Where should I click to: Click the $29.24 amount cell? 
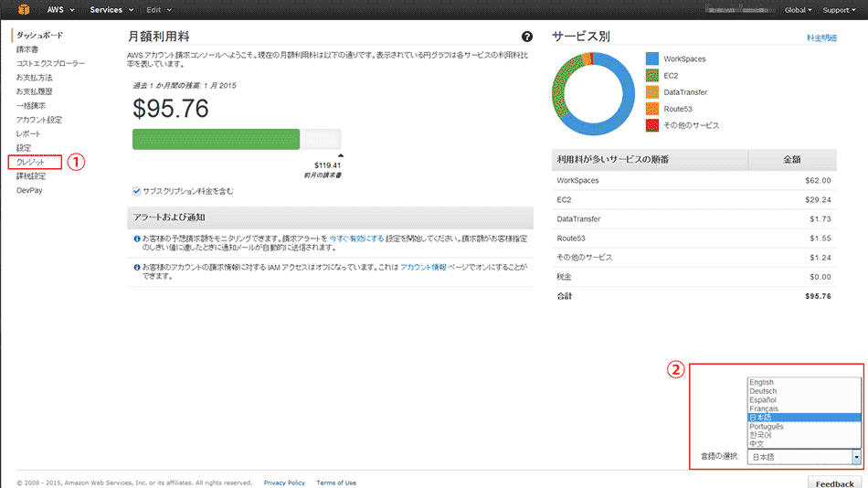click(818, 200)
